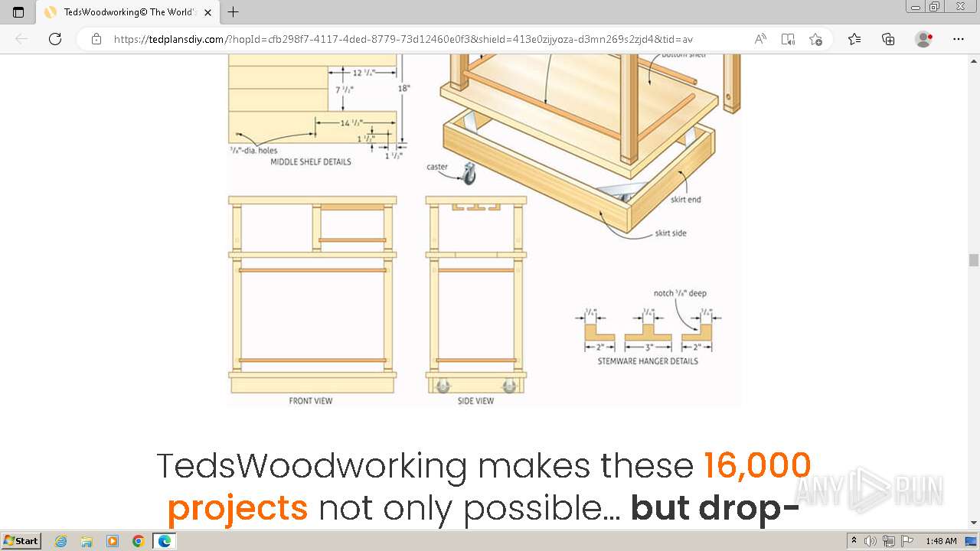Add this page to favorites
This screenshot has width=980, height=551.
(x=815, y=39)
